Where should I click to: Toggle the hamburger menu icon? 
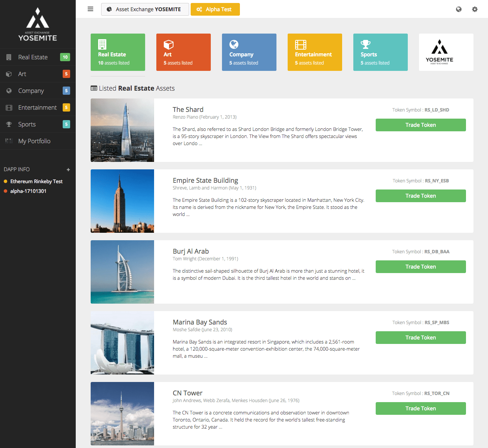pyautogui.click(x=90, y=9)
